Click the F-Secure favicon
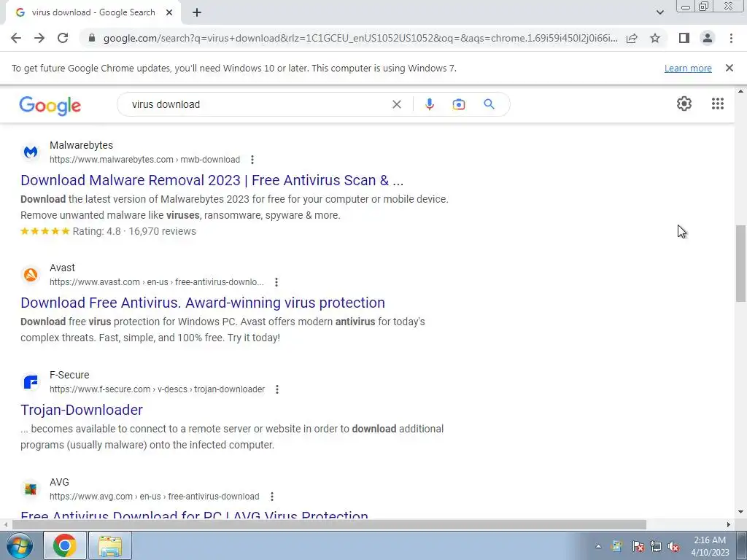747x560 pixels. coord(31,382)
